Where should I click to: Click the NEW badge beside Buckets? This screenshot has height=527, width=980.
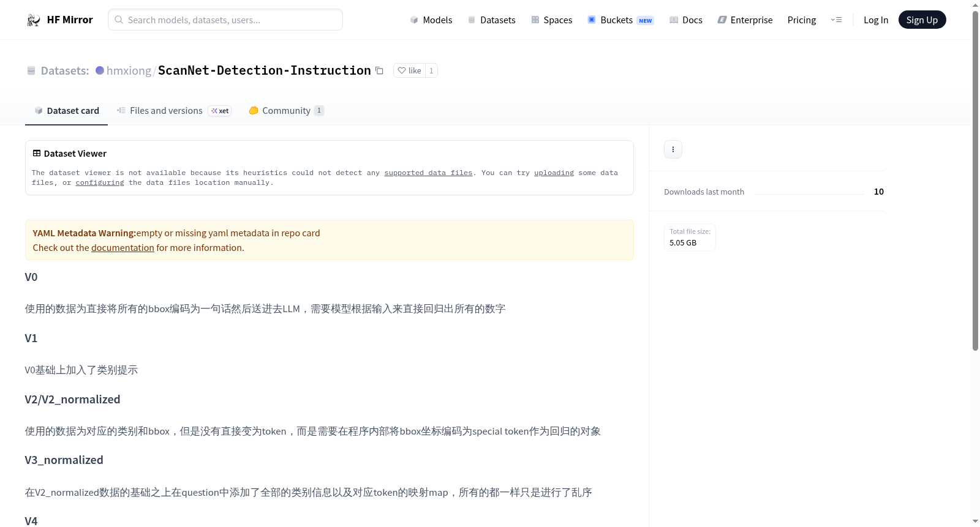[x=646, y=21]
